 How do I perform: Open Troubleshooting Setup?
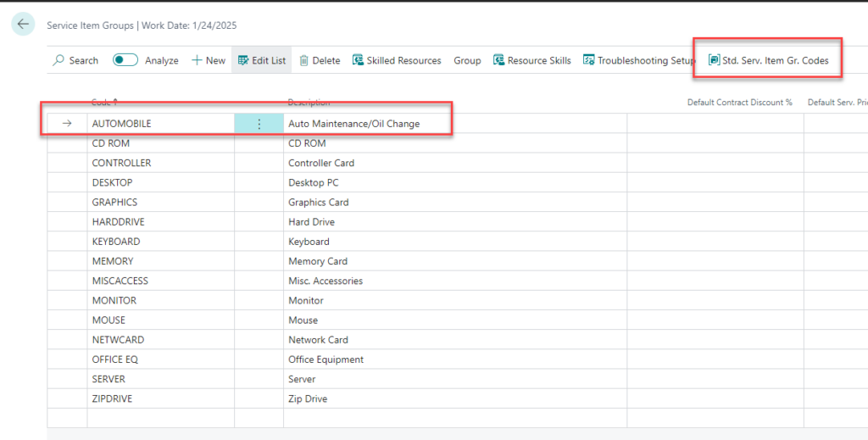click(x=639, y=60)
